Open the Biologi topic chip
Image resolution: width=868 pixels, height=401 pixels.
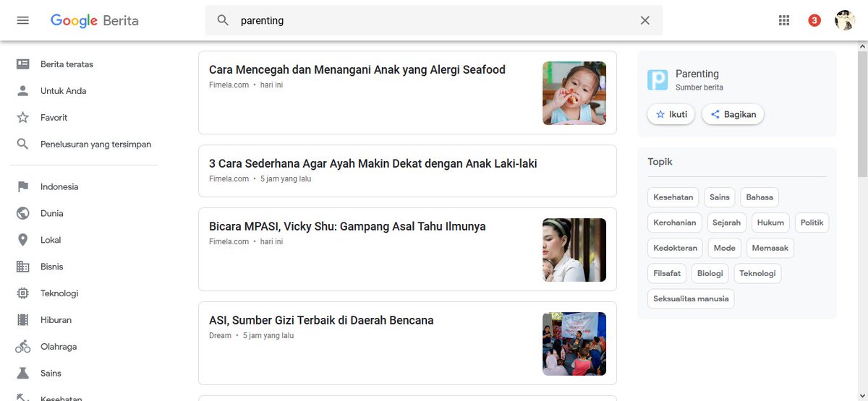[710, 273]
